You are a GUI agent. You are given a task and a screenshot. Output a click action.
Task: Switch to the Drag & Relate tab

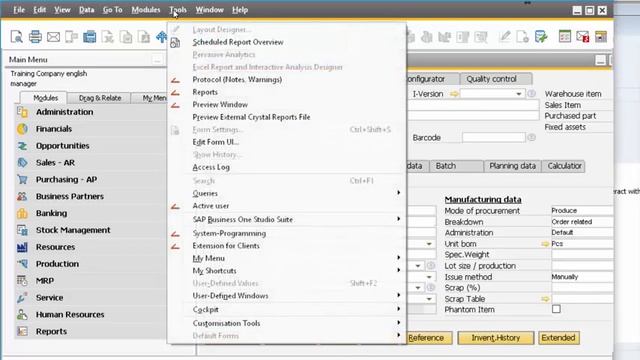100,98
